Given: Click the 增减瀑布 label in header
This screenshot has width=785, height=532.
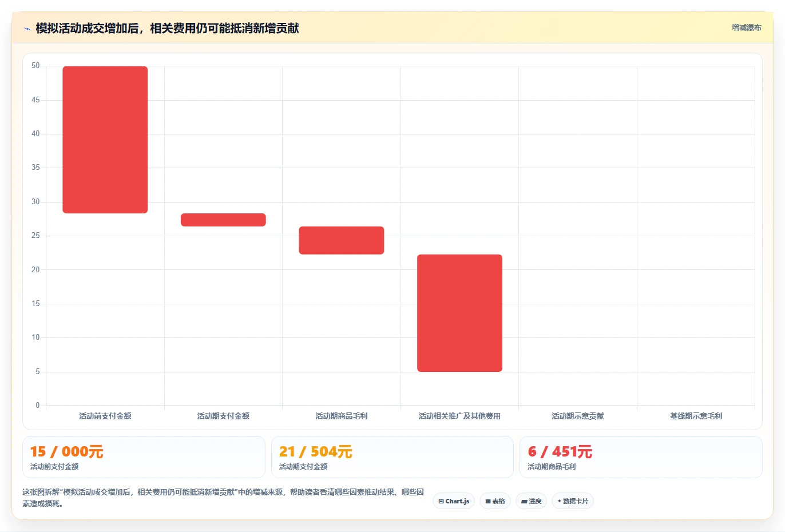Looking at the screenshot, I should point(746,27).
